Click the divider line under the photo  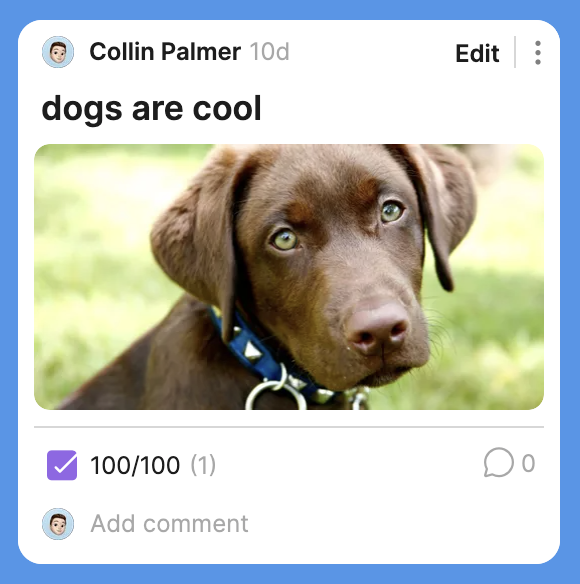point(289,427)
